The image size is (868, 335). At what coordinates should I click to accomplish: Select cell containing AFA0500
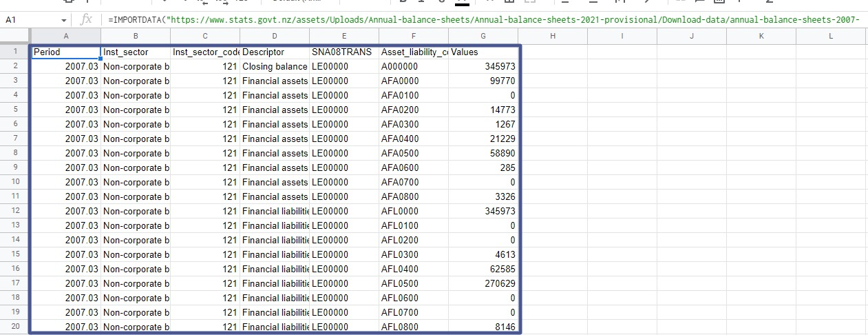[x=414, y=153]
